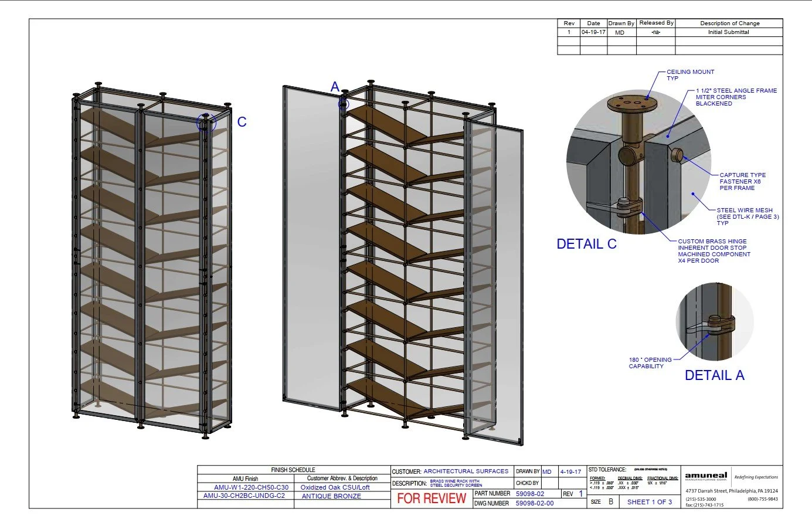Select finish code "AMU-W1-220-CH50-C30"
The width and height of the screenshot is (812, 526).
[251, 487]
